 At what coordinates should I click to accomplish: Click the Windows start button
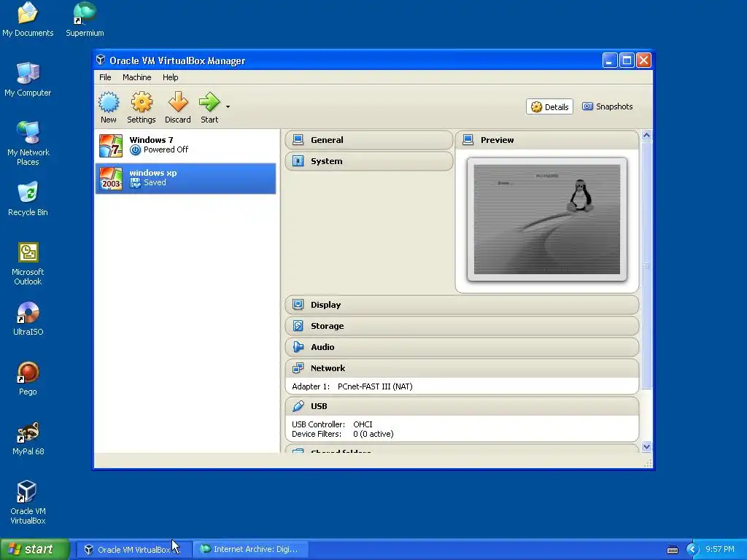(35, 549)
